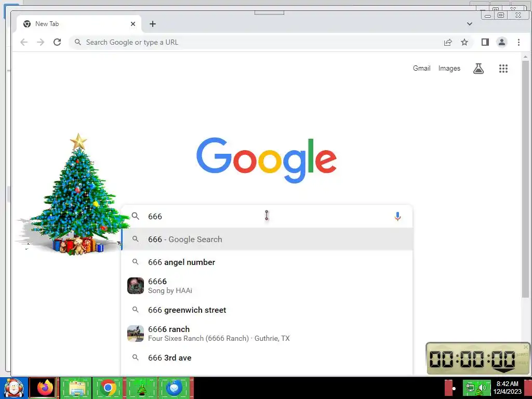Click the page vertical scrollbar
Image resolution: width=532 pixels, height=399 pixels.
tap(526, 179)
